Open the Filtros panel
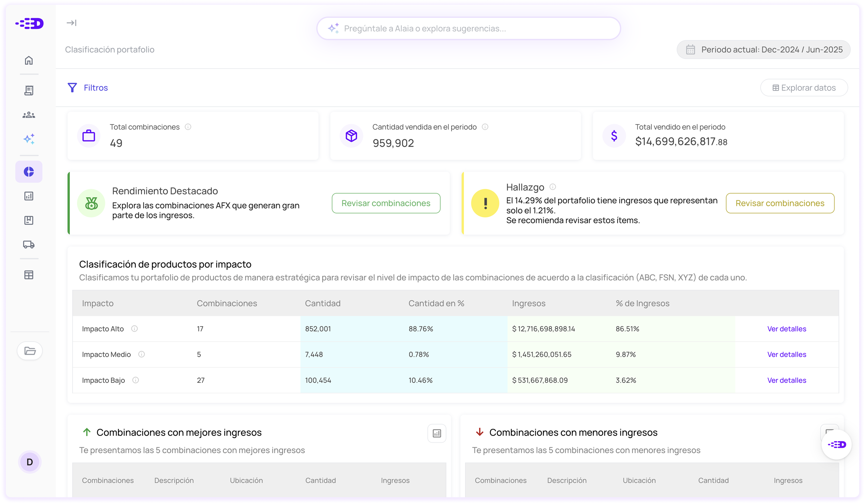Image resolution: width=865 pixels, height=504 pixels. tap(88, 88)
